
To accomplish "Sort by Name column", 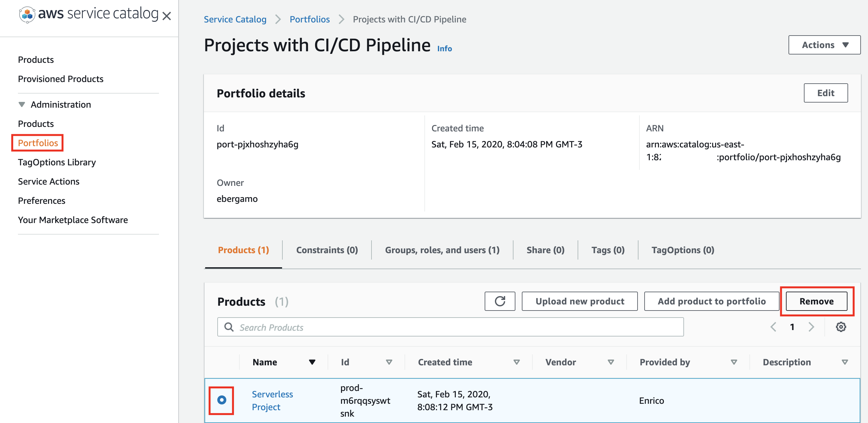I will [312, 362].
